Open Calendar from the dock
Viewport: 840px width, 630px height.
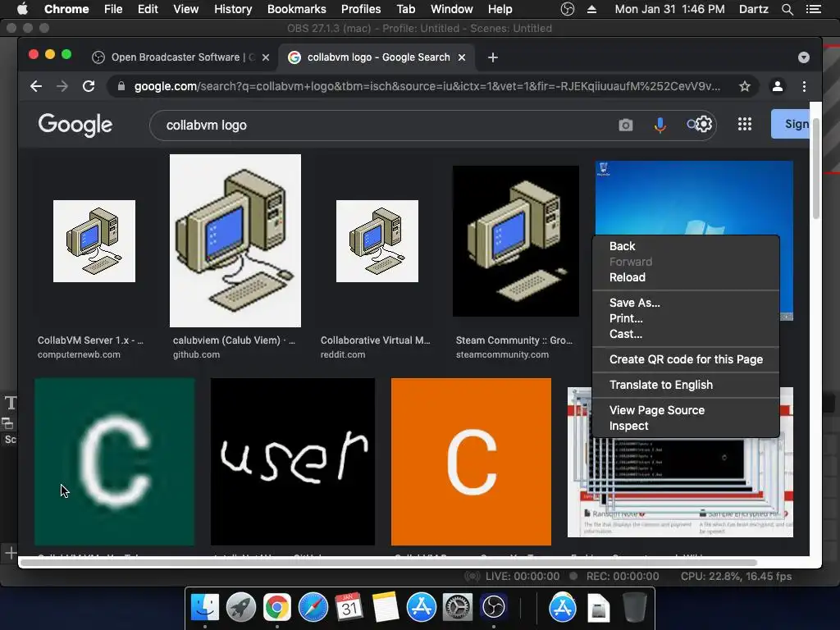[349, 607]
